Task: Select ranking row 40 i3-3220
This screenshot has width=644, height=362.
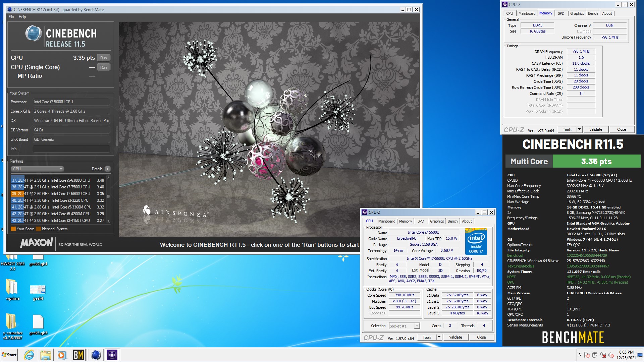Action: click(58, 200)
